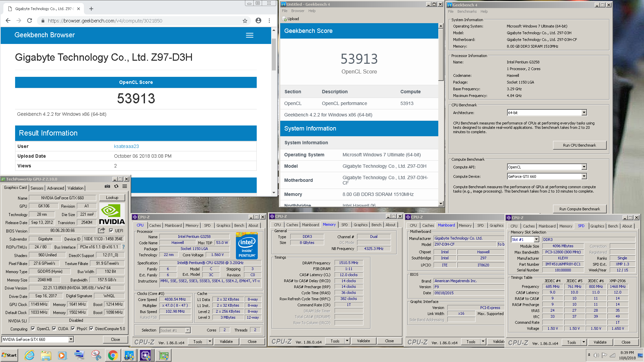The width and height of the screenshot is (644, 362).
Task: Open the Validation tab in GPU-Z
Action: coord(76,188)
